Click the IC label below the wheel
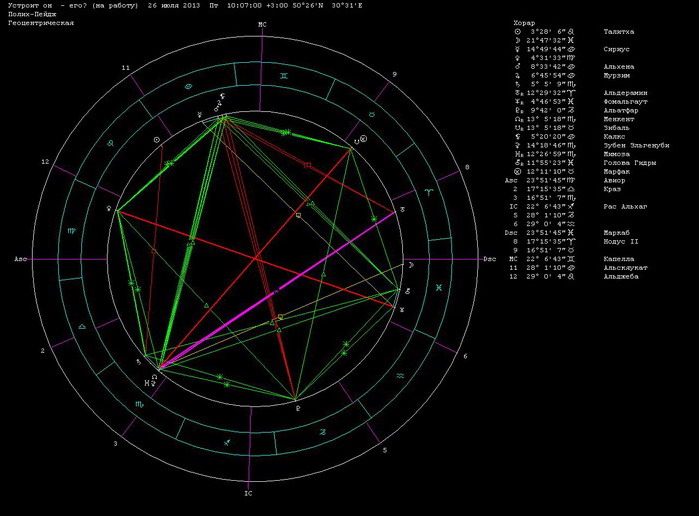699x516 pixels. coord(249,494)
